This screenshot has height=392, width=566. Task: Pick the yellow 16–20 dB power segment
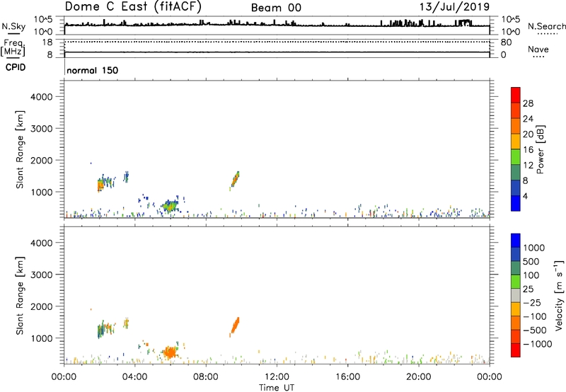516,142
